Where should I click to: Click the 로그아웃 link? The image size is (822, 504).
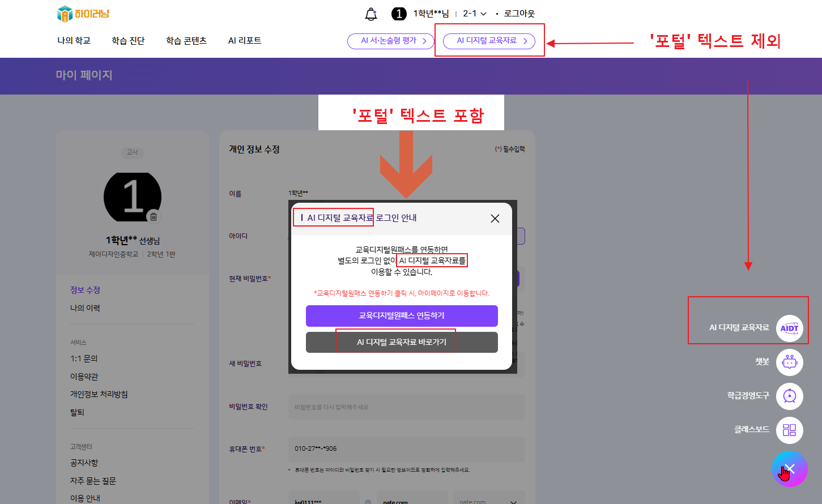coord(519,14)
